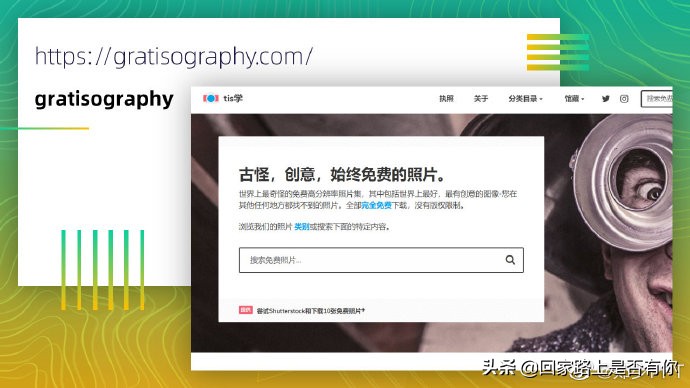Open the 关于 menu item
Image resolution: width=690 pixels, height=388 pixels.
481,99
